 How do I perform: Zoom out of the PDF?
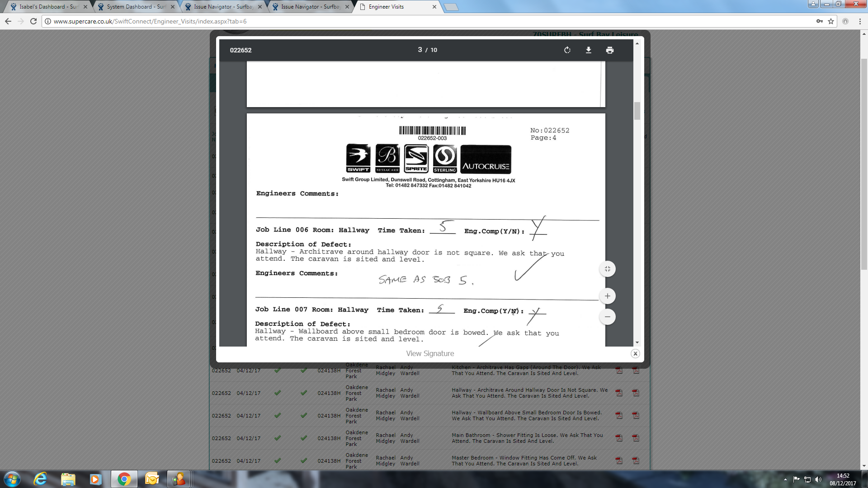(607, 317)
